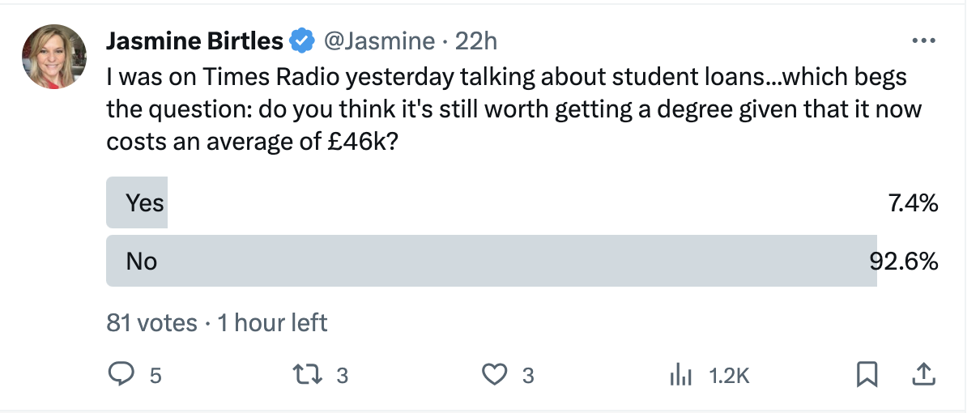Bookmark this tweet

[867, 375]
